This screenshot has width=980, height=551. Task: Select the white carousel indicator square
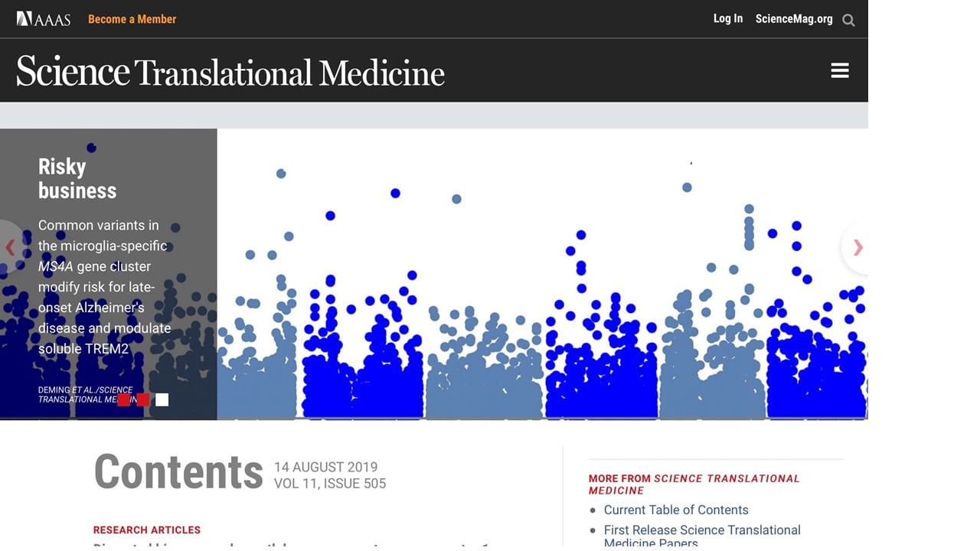tap(162, 399)
